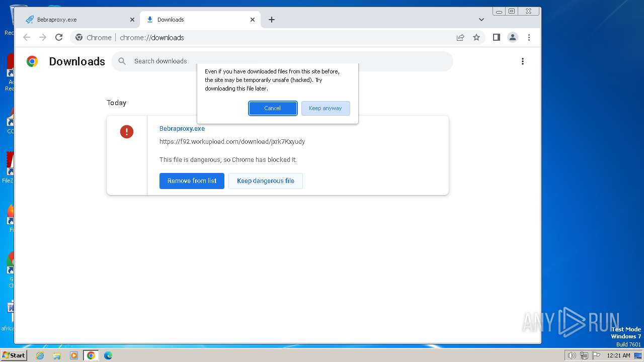Click the red danger warning icon
The width and height of the screenshot is (644, 362).
coord(127,132)
